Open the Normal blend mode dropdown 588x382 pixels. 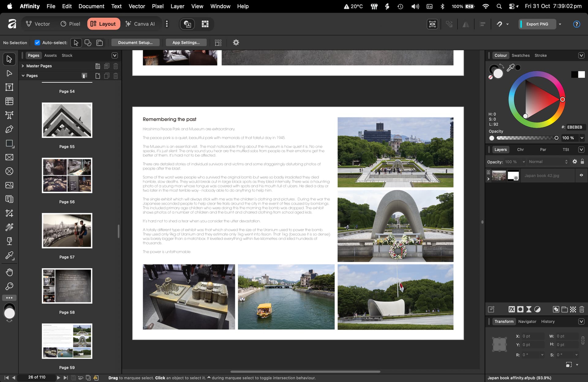pyautogui.click(x=548, y=162)
